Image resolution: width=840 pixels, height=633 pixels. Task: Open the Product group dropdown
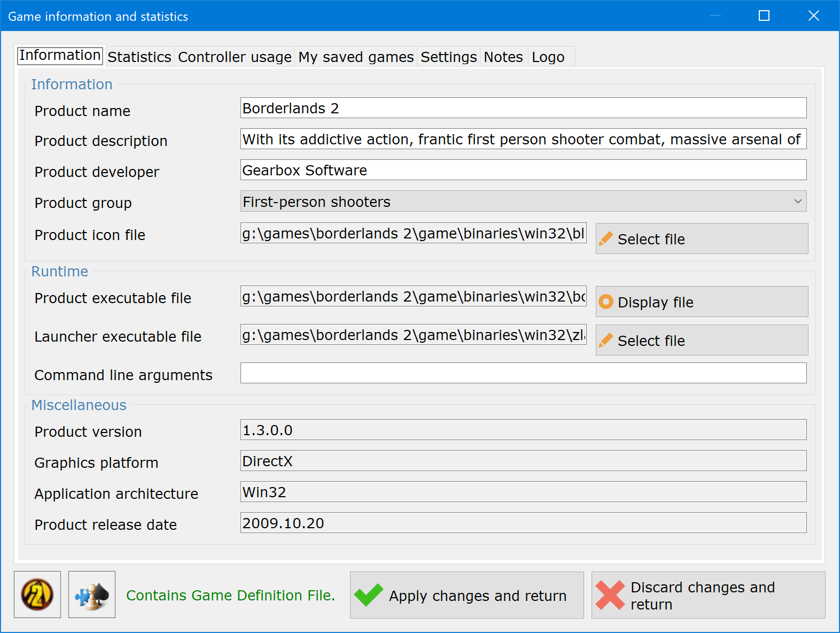[x=524, y=202]
